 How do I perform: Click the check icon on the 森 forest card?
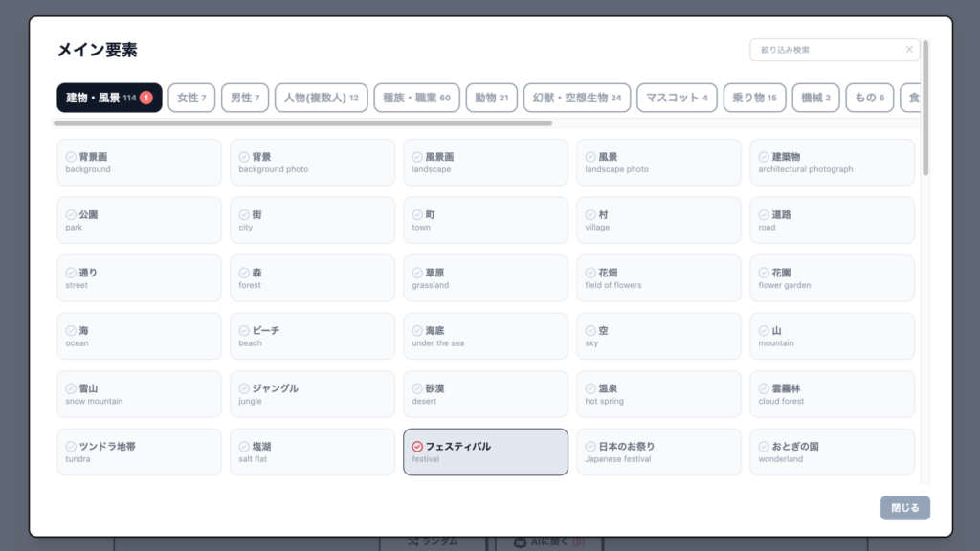click(x=242, y=272)
